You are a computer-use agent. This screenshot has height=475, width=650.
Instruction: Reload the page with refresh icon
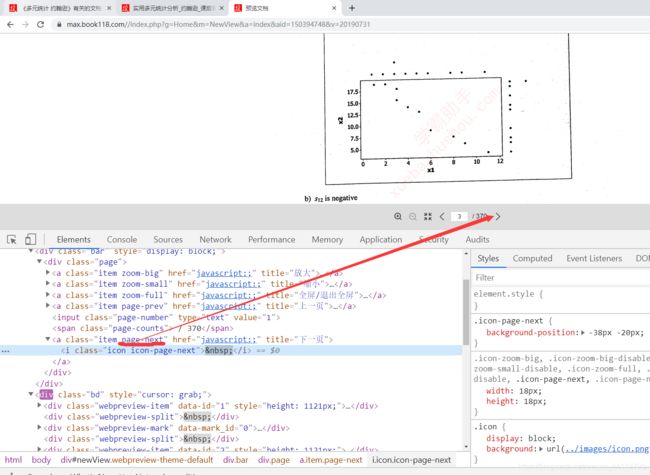pyautogui.click(x=41, y=24)
